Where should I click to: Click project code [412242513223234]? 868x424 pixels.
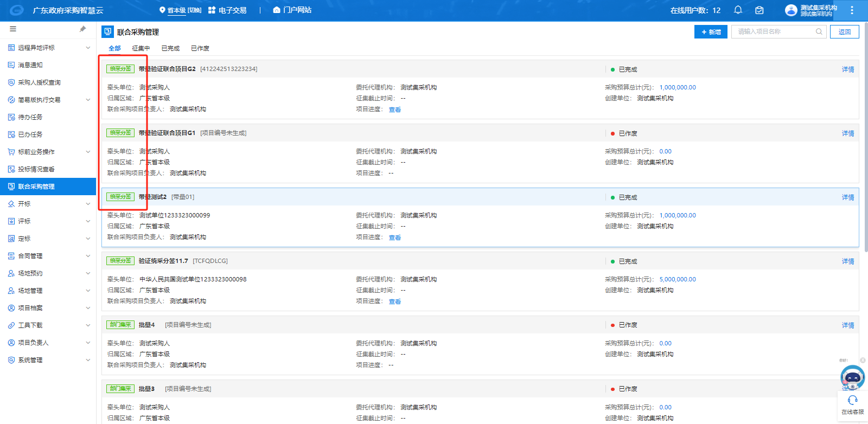pyautogui.click(x=229, y=69)
